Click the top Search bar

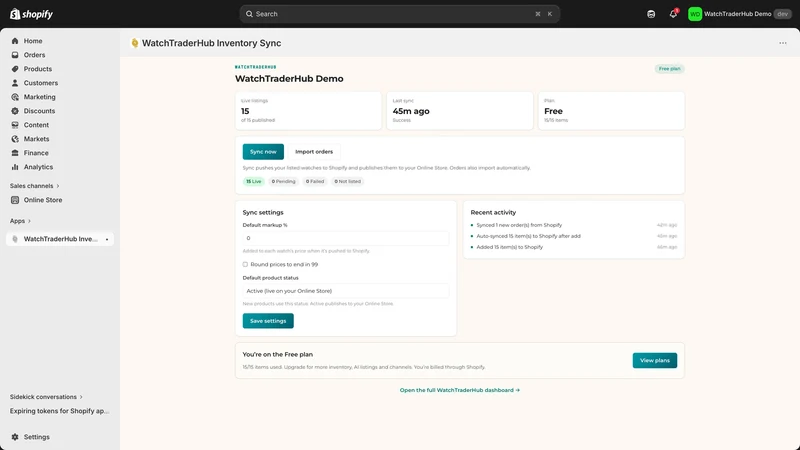pyautogui.click(x=399, y=14)
